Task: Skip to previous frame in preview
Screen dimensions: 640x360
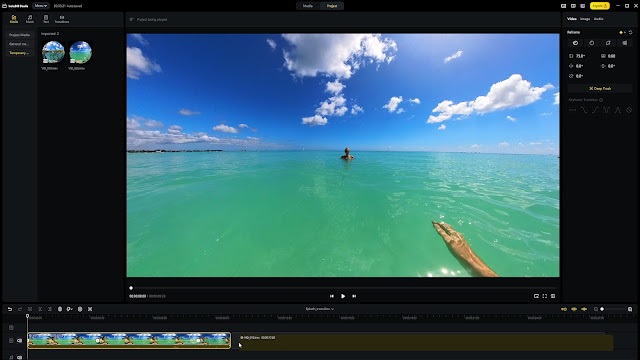Action: point(331,296)
